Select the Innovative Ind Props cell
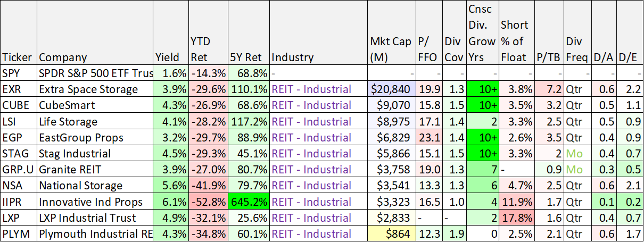 (95, 202)
